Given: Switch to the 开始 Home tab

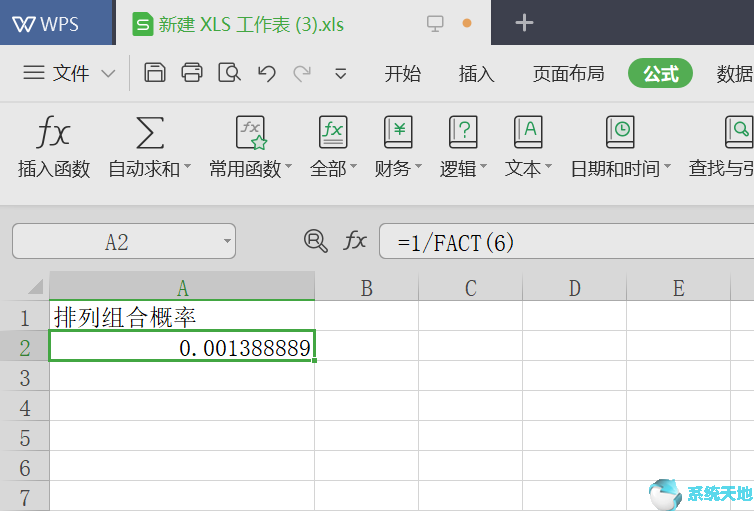Looking at the screenshot, I should (402, 74).
